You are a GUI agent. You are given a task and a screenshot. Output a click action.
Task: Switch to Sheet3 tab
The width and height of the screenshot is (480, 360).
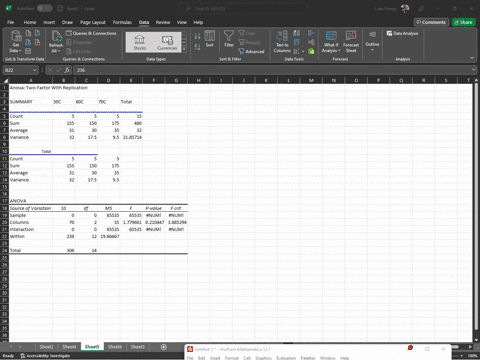coord(137,347)
